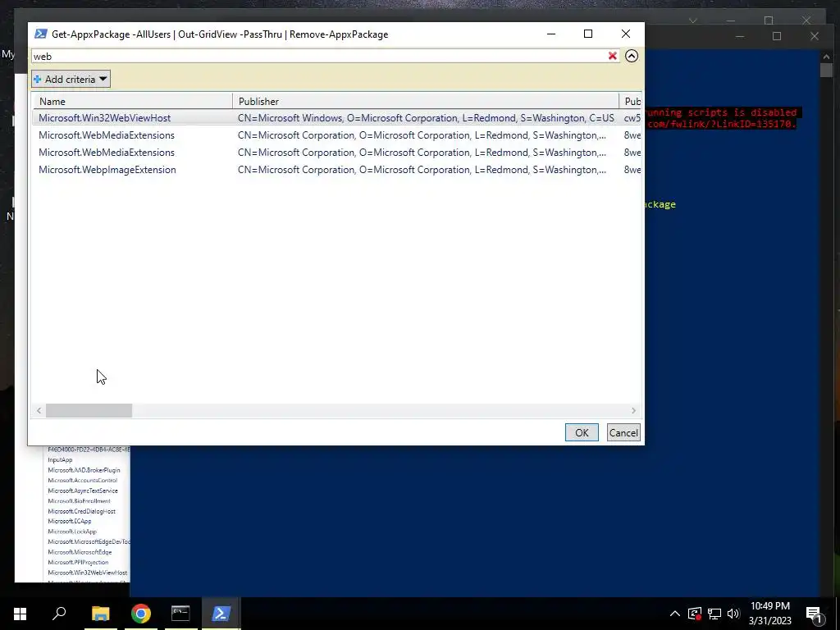This screenshot has height=630, width=840.
Task: Select Microsoft.LockApp in the background list
Action: (72, 532)
